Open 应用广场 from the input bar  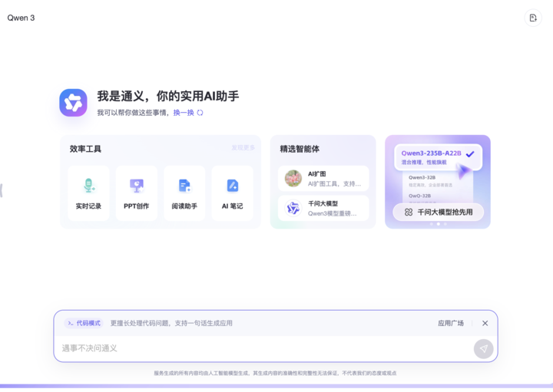[451, 323]
